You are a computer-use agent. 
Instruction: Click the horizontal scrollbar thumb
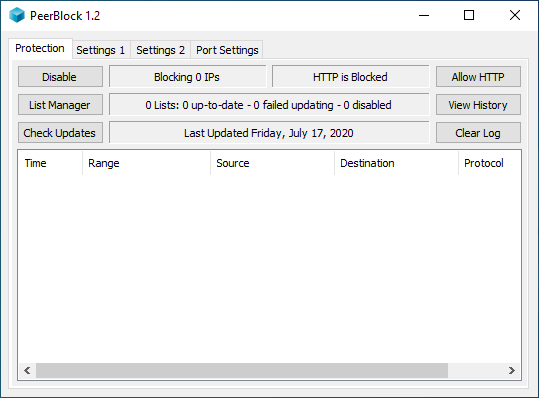pos(242,371)
